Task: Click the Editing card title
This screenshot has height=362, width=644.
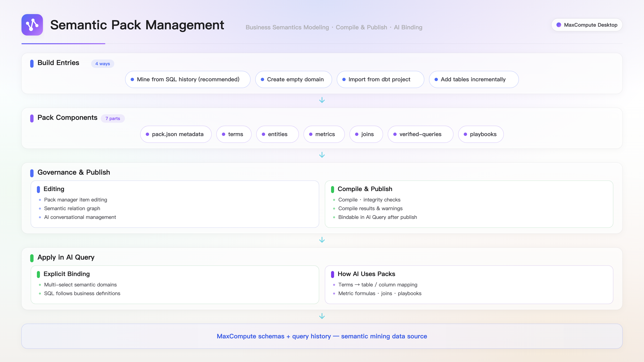Action: (x=54, y=189)
